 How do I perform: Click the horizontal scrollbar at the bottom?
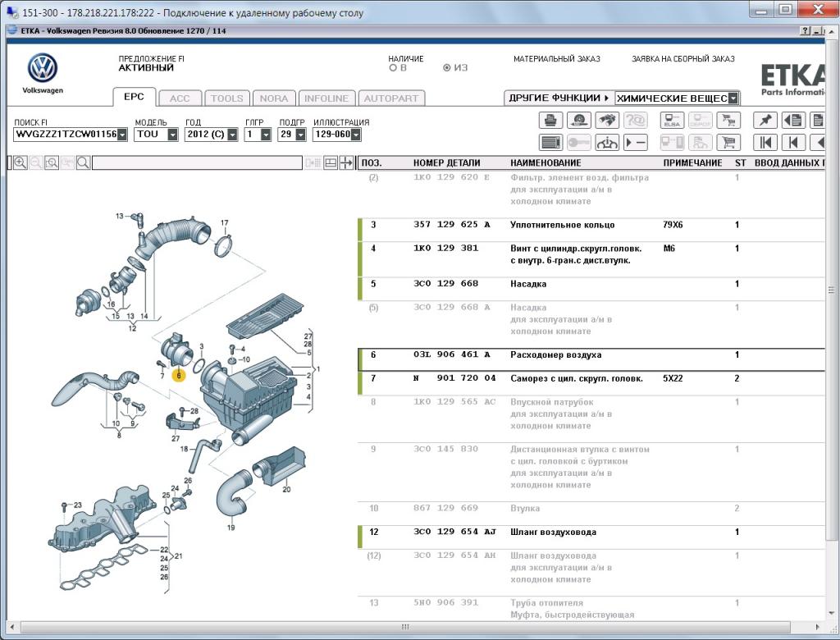405,627
